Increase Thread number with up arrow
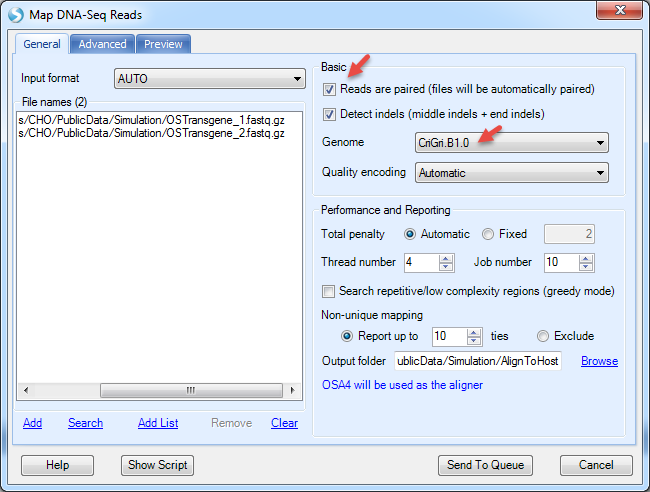650x492 pixels. click(x=446, y=259)
